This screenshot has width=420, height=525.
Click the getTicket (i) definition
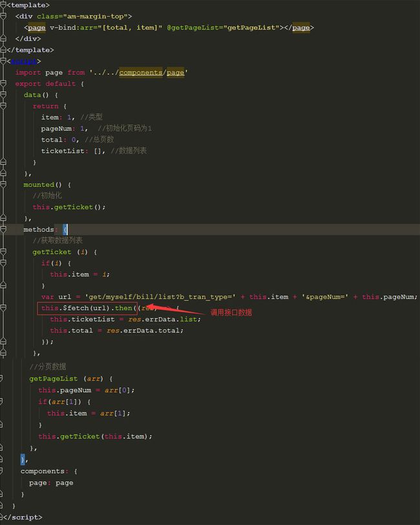(60, 252)
